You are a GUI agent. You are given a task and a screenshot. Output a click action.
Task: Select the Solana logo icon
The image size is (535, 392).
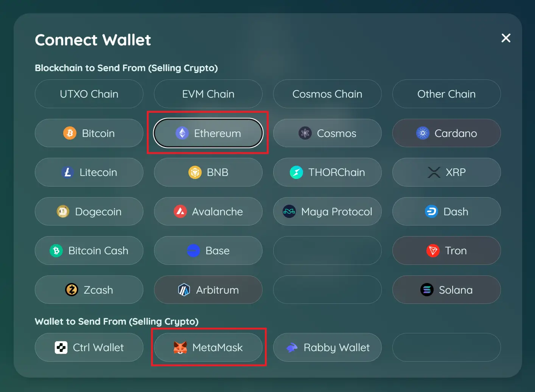click(427, 290)
